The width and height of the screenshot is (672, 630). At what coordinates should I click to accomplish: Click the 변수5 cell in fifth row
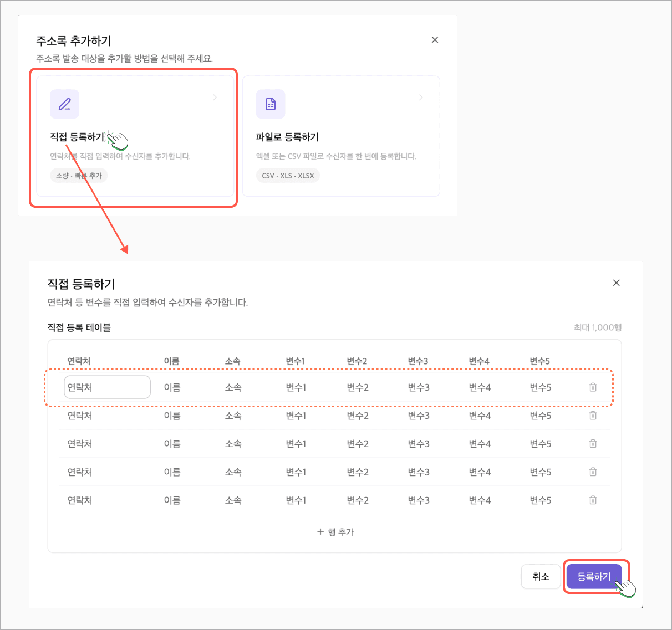tap(541, 500)
